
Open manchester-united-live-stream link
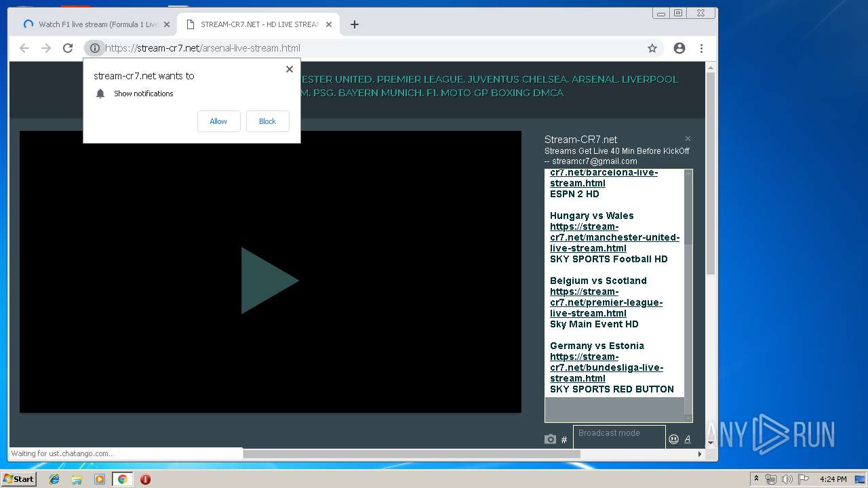614,237
